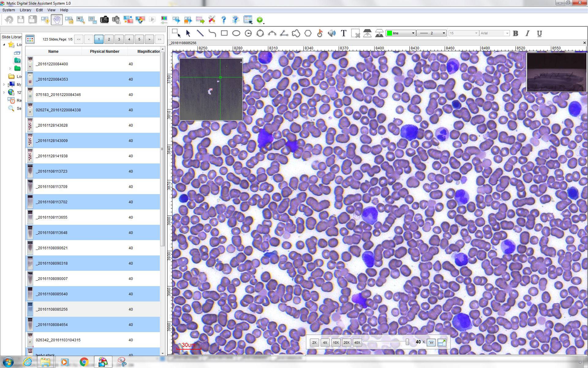Open the View menu
The height and width of the screenshot is (368, 588).
coord(51,10)
